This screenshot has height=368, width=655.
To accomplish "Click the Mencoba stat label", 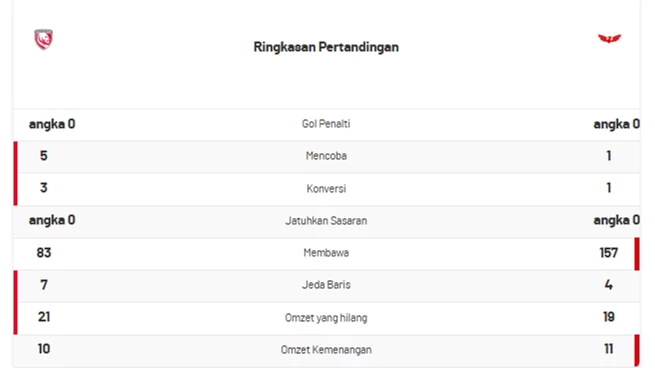I will 326,156.
